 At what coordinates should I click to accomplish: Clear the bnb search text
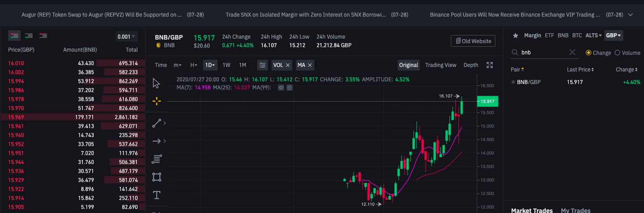pos(572,53)
